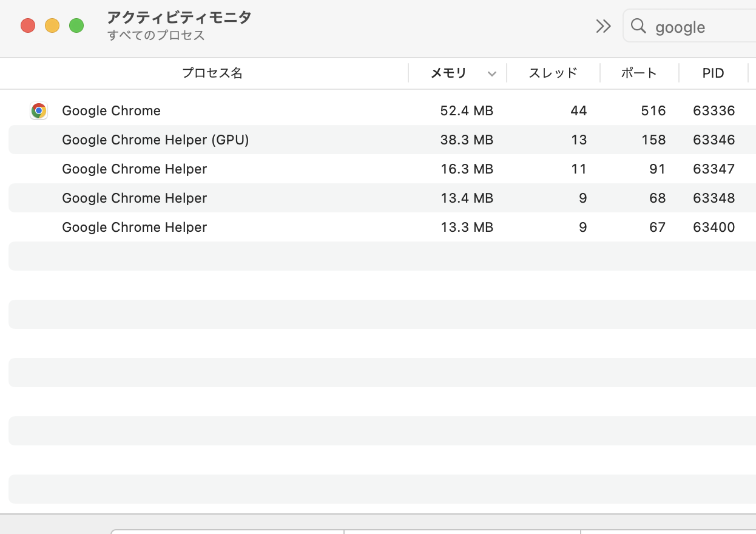This screenshot has height=534, width=756.
Task: Select Google Chrome Helper using 13.3 MB
Action: pos(382,227)
